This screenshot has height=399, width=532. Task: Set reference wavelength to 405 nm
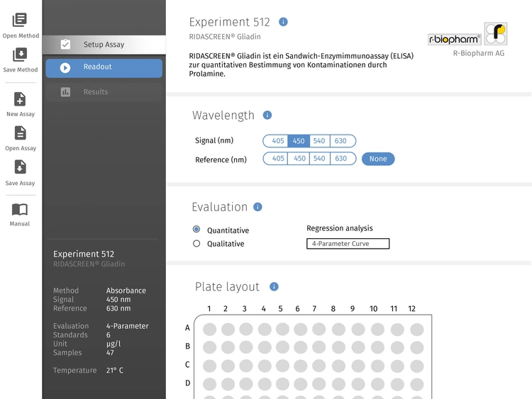[x=276, y=159]
